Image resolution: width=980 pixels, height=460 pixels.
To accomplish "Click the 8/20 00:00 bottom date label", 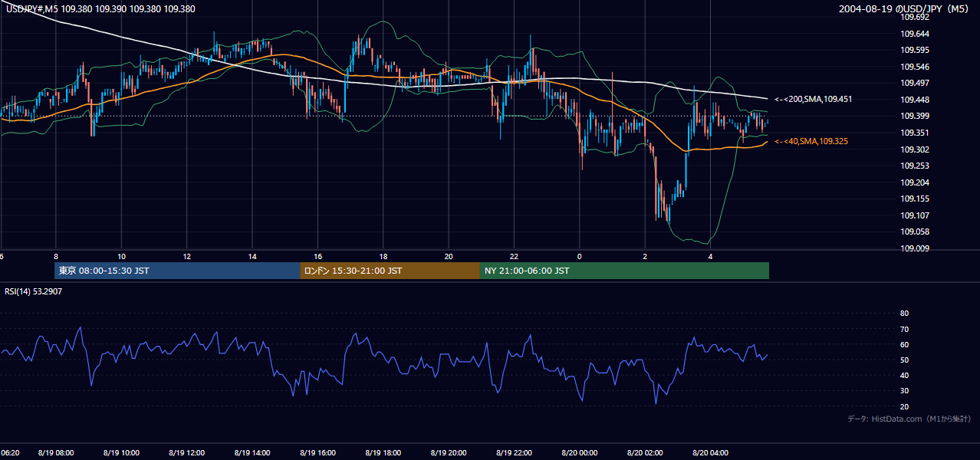I will [580, 453].
